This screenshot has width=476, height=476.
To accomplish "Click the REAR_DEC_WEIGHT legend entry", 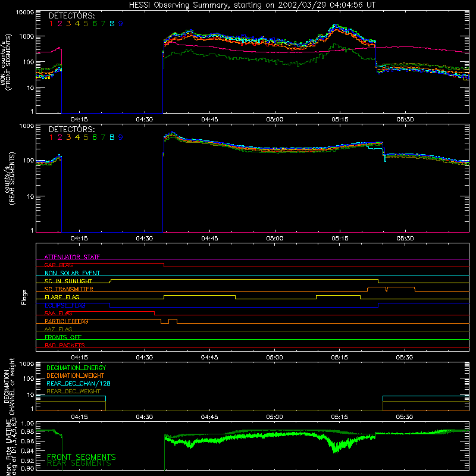I will point(73,392).
